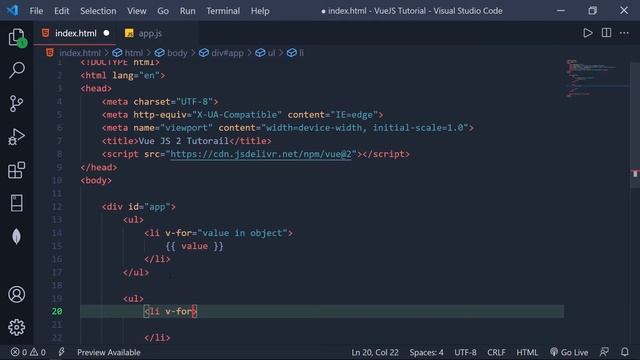Screen dimensions: 640x360
Task: Close index.html tab via unsaved dot
Action: tap(107, 33)
